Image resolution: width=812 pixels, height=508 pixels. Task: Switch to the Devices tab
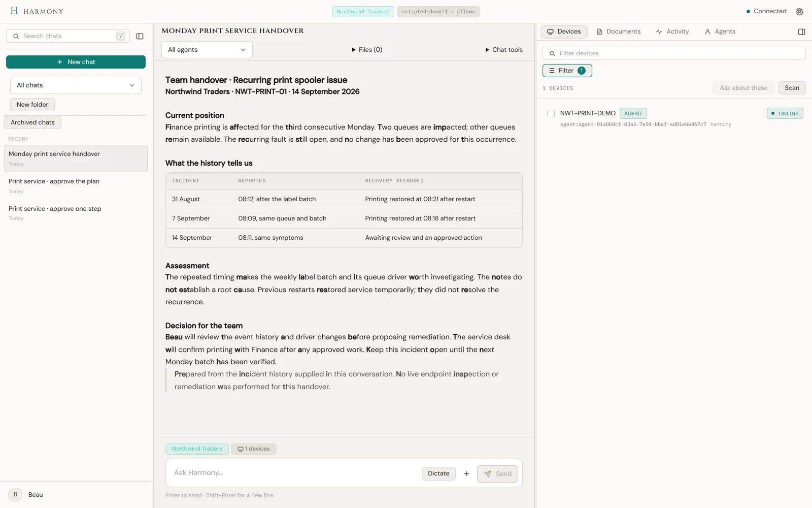(564, 31)
